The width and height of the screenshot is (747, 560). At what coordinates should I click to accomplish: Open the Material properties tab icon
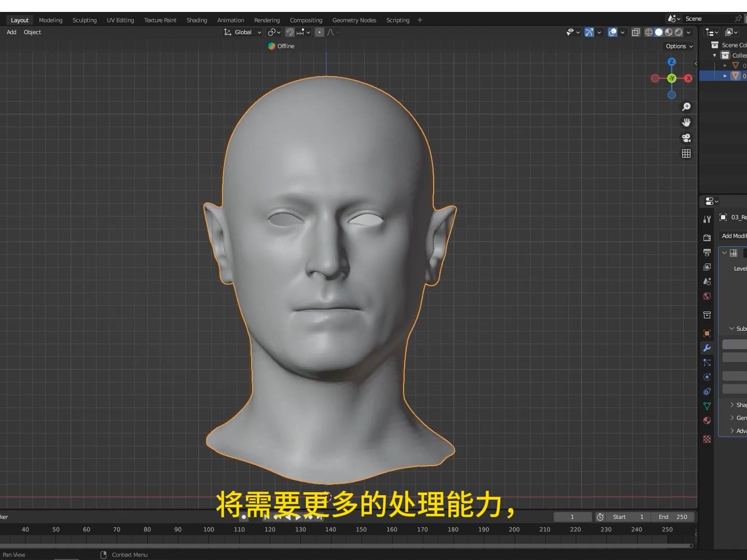pyautogui.click(x=707, y=421)
